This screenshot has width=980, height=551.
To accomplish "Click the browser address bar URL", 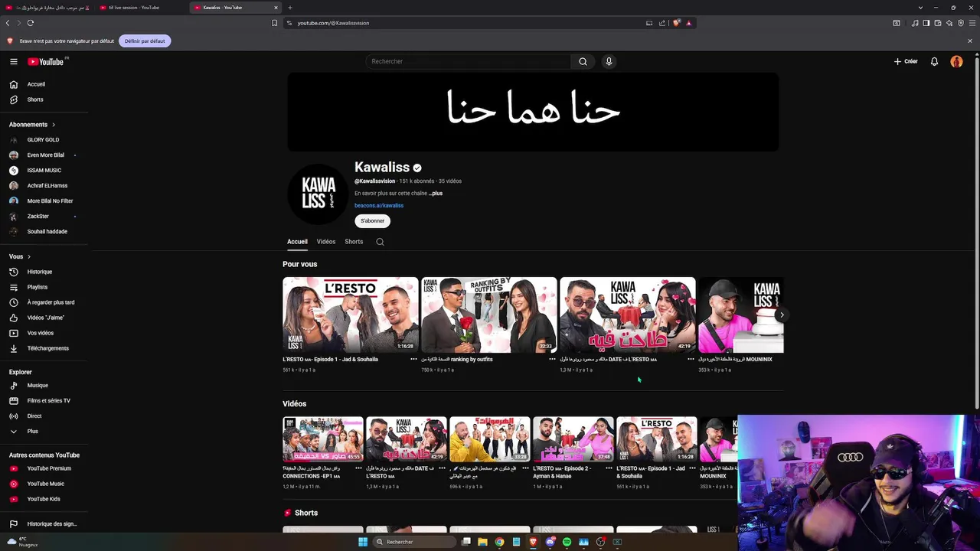I will click(333, 23).
